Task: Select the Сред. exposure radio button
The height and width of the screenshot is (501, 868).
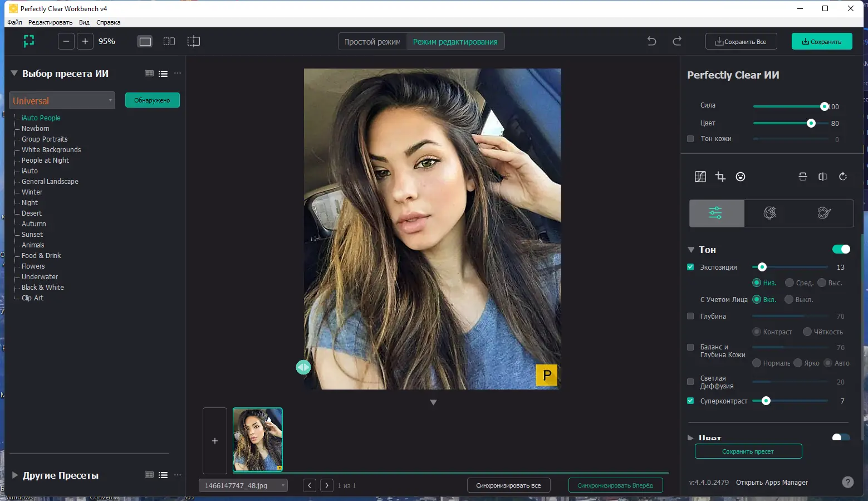Action: 789,283
